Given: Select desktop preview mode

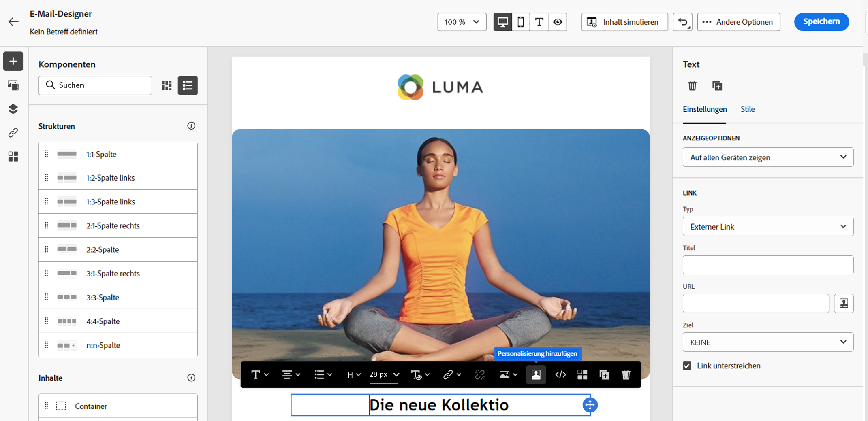Looking at the screenshot, I should point(502,22).
